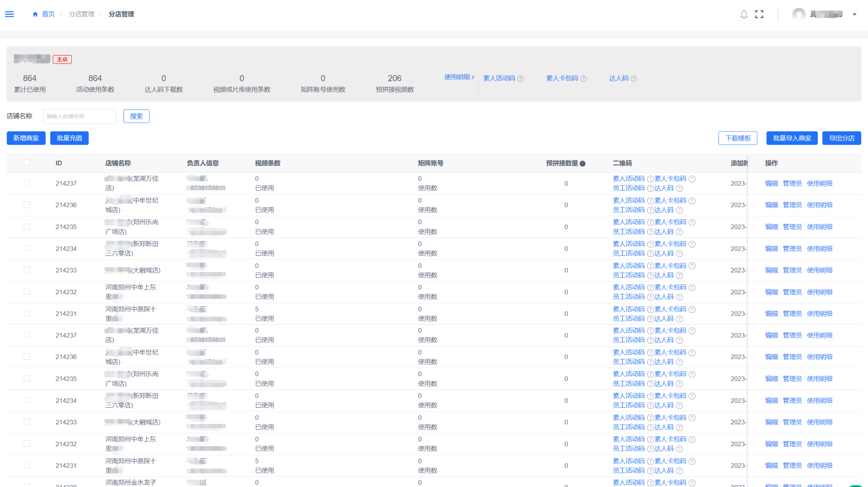Open the user account dropdown arrow
Viewport: 868px width, 487px height.
pyautogui.click(x=854, y=14)
